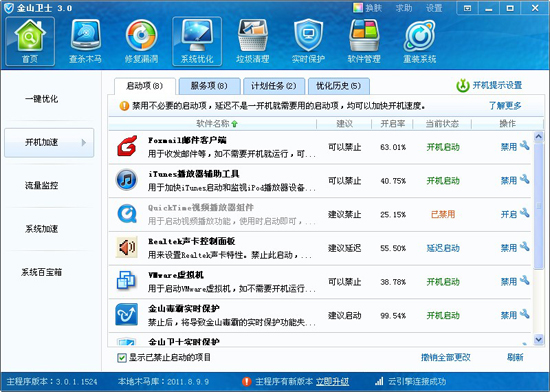Select the 系统优化 system optimization icon
Image resolution: width=550 pixels, height=392 pixels.
[x=197, y=41]
